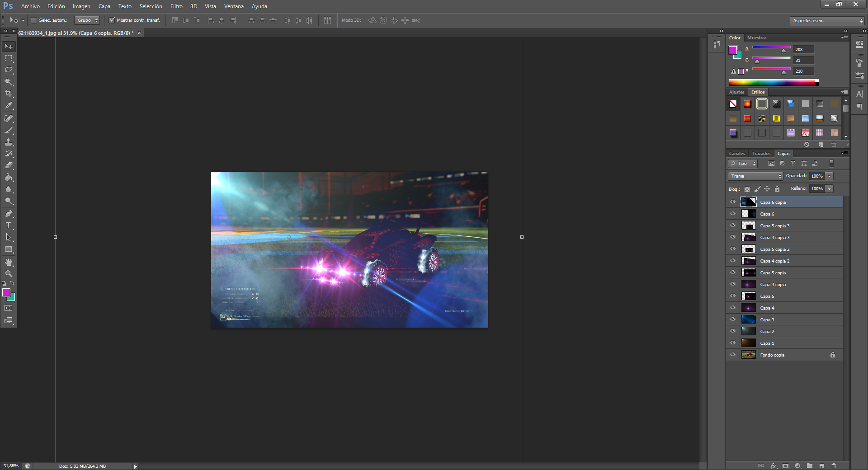Open the Aspectos esen. workspace dropdown
This screenshot has height=470, width=868.
(x=827, y=21)
